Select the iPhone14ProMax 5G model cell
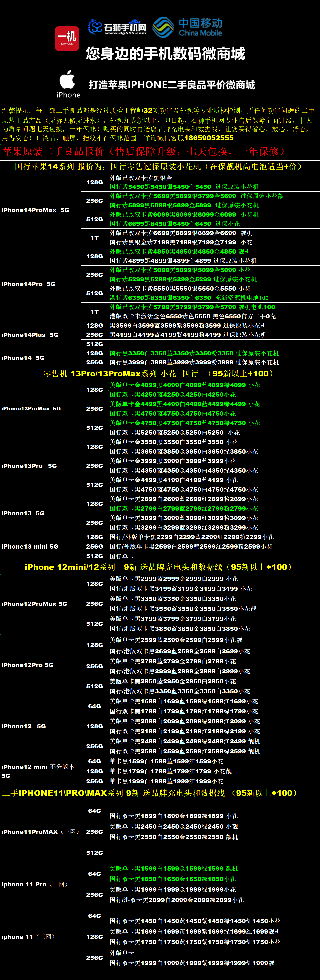320x980 pixels. pos(35,210)
